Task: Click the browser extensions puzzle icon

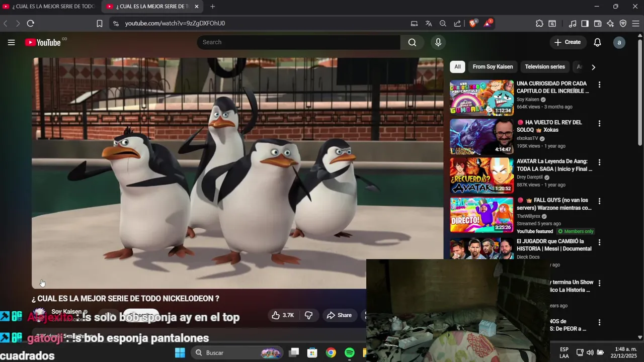Action: coord(539,23)
